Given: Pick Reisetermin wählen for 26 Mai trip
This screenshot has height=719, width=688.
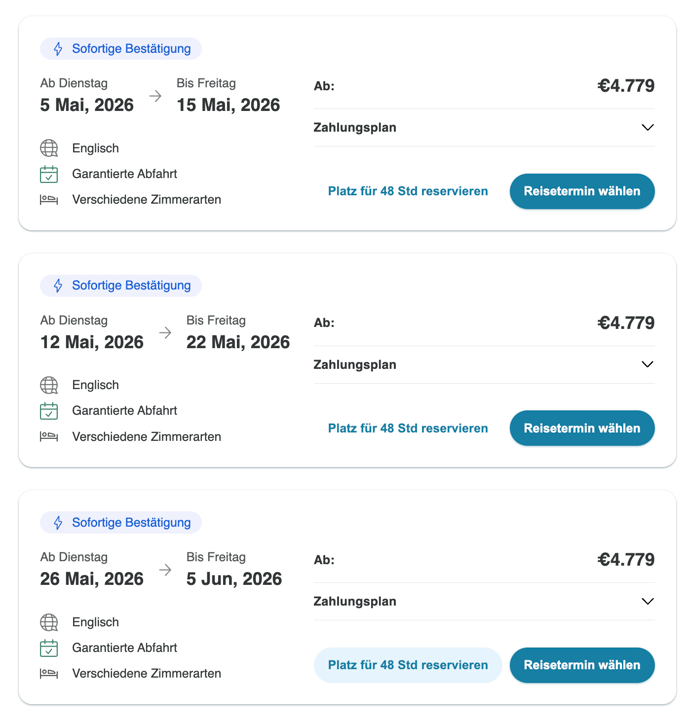Looking at the screenshot, I should coord(582,665).
